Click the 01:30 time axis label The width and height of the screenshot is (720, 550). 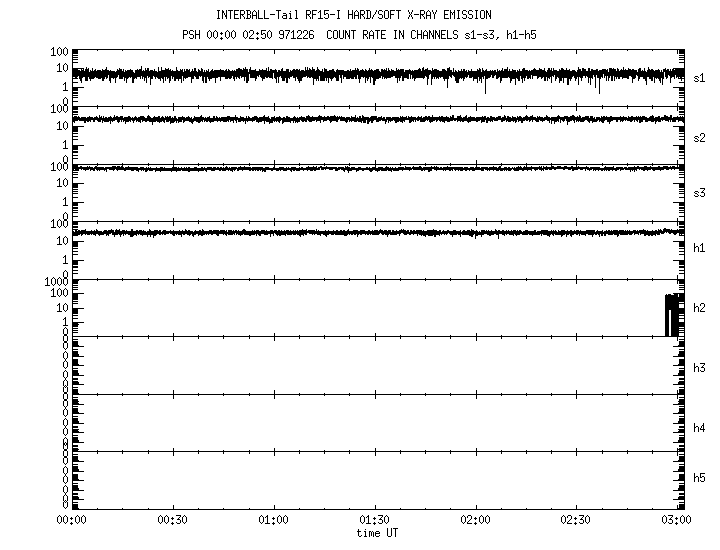point(374,521)
